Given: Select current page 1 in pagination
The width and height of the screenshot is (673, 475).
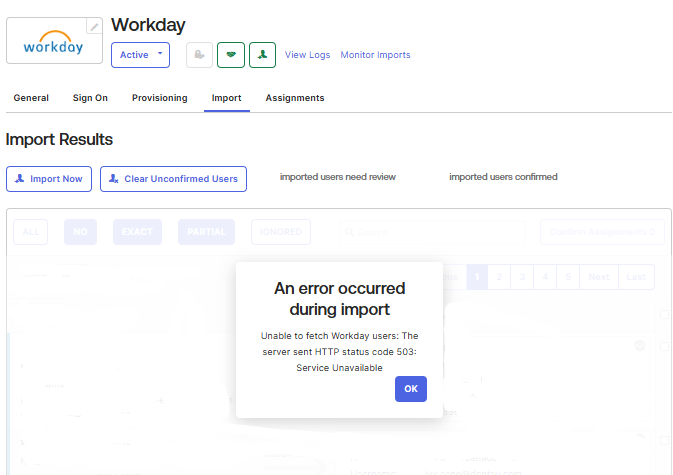Looking at the screenshot, I should [x=477, y=277].
